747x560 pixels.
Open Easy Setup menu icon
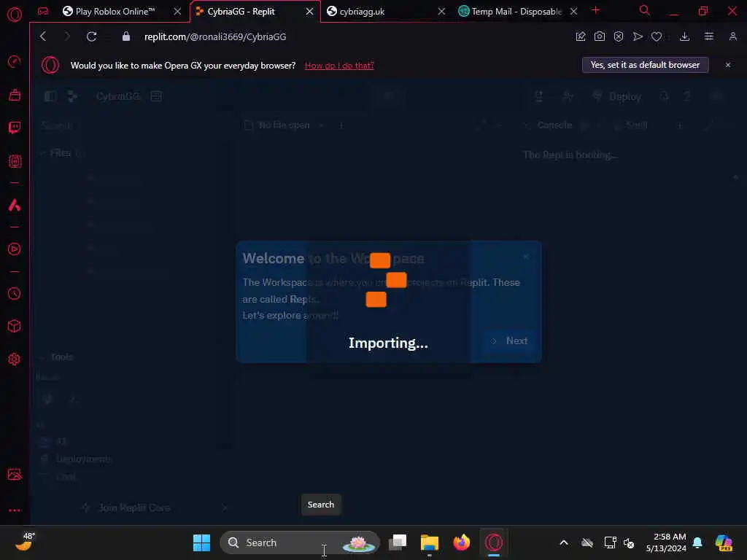pyautogui.click(x=709, y=36)
